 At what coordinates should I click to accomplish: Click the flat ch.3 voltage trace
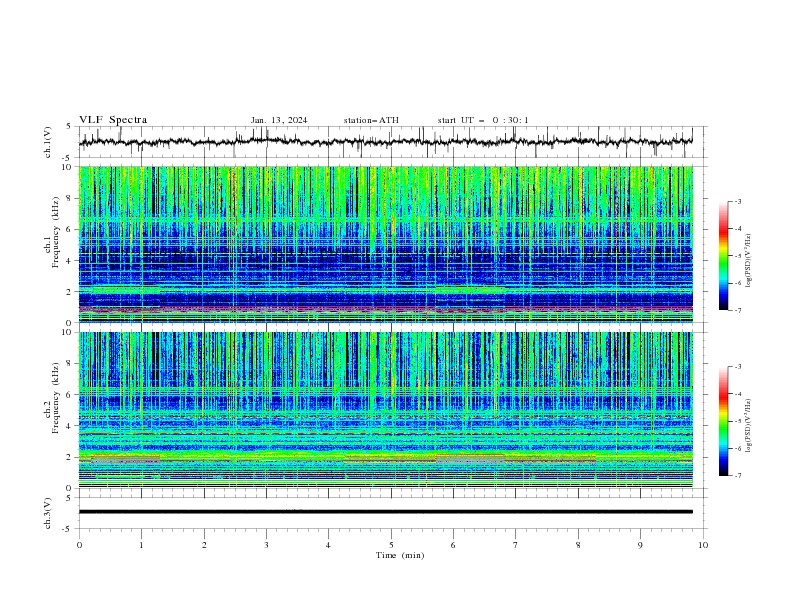386,512
